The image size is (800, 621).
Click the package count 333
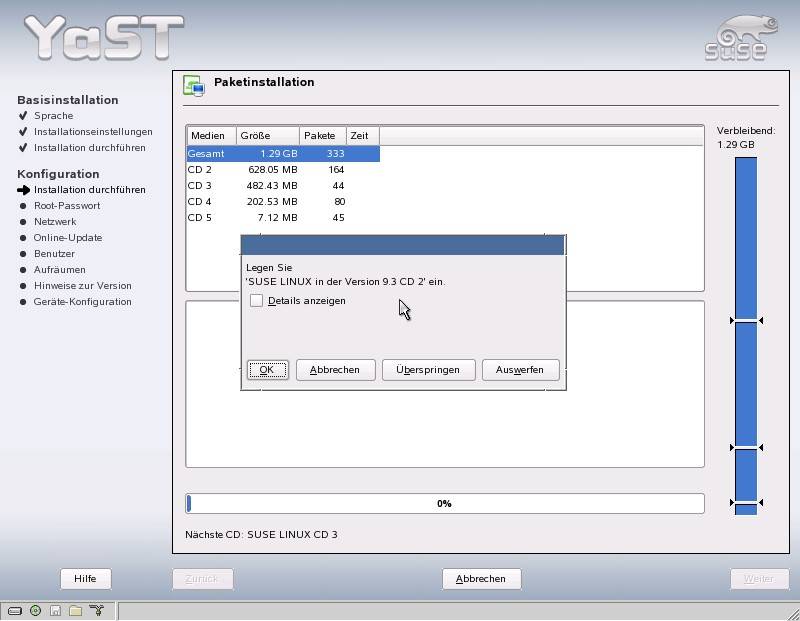(335, 154)
